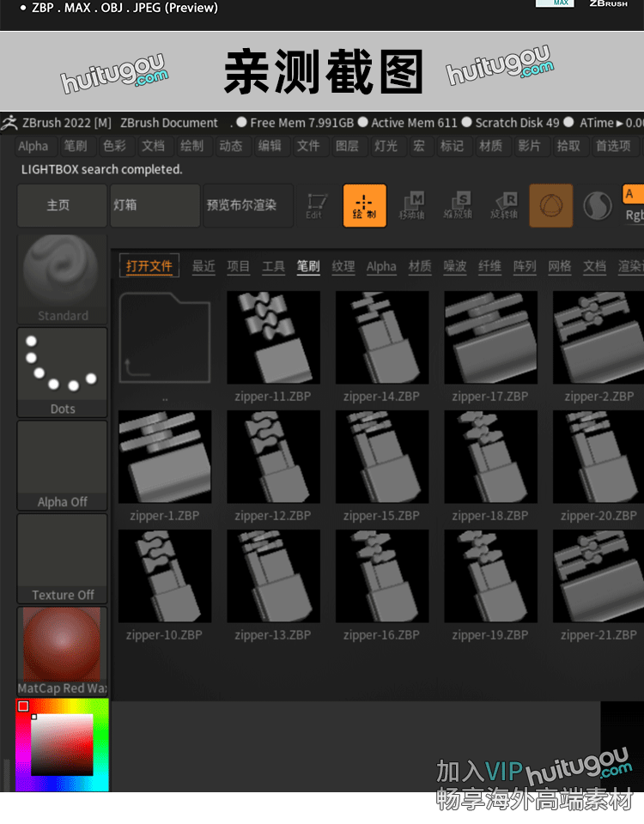Image resolution: width=644 pixels, height=824 pixels.
Task: Switch to the Alpha tab in Lightbox
Action: tap(381, 266)
